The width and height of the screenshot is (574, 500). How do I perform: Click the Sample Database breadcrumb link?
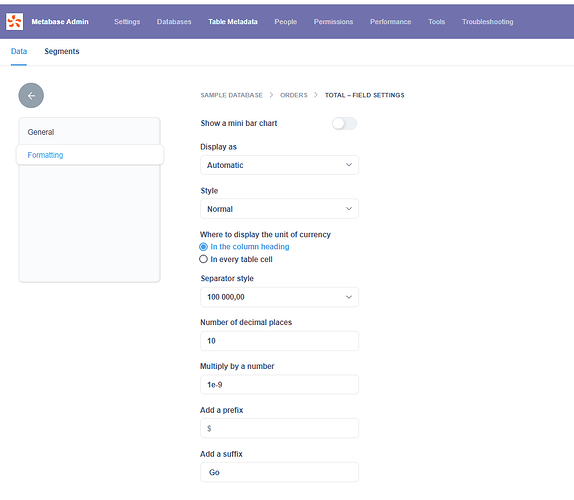click(x=231, y=95)
